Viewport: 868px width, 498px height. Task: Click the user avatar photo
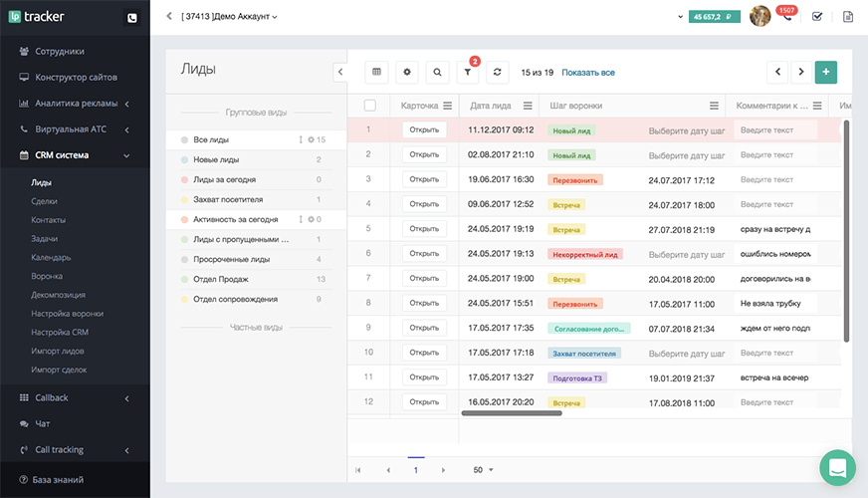(x=760, y=17)
